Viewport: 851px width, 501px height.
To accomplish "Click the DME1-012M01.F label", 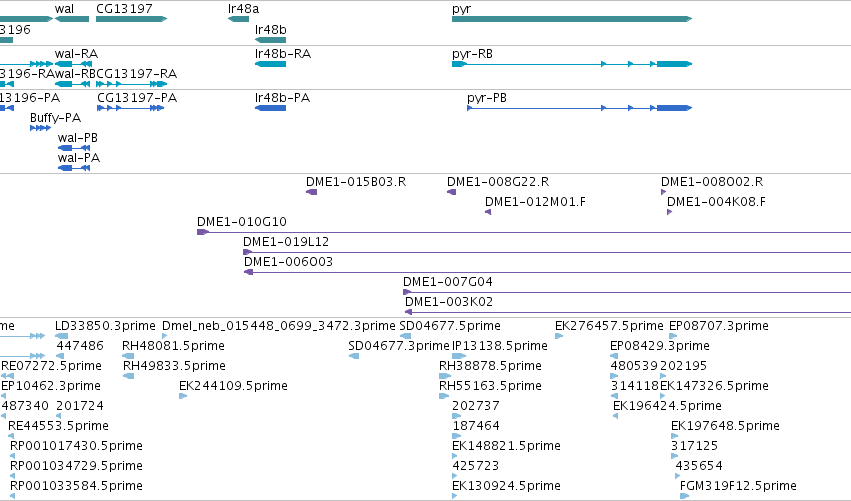I will pos(535,202).
